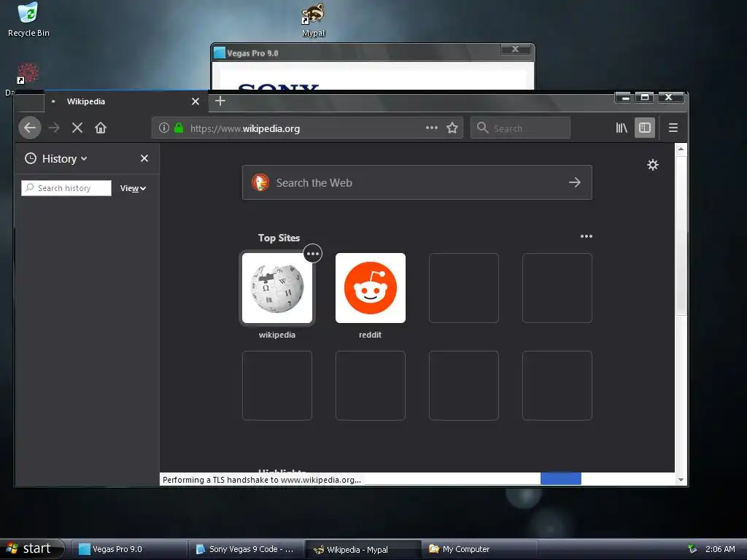
Task: Open the View dropdown in History sidebar
Action: click(133, 188)
